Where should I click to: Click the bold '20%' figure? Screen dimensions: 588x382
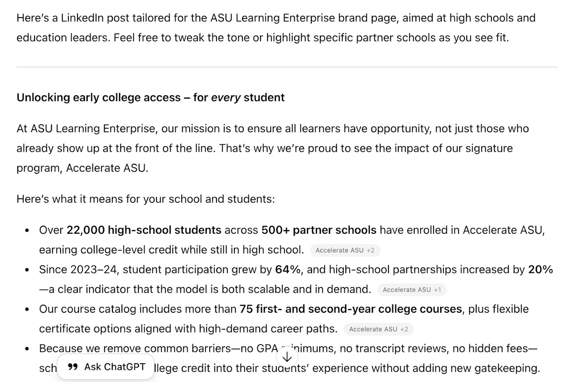(540, 269)
